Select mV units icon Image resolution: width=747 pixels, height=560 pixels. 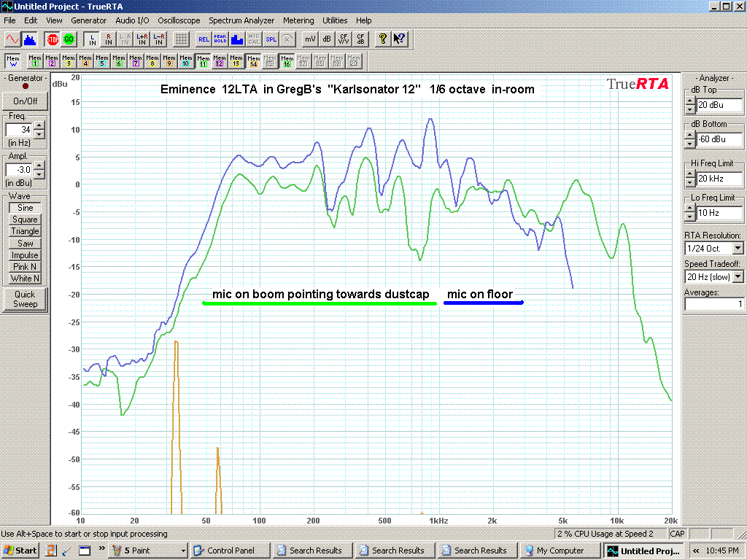click(x=309, y=39)
